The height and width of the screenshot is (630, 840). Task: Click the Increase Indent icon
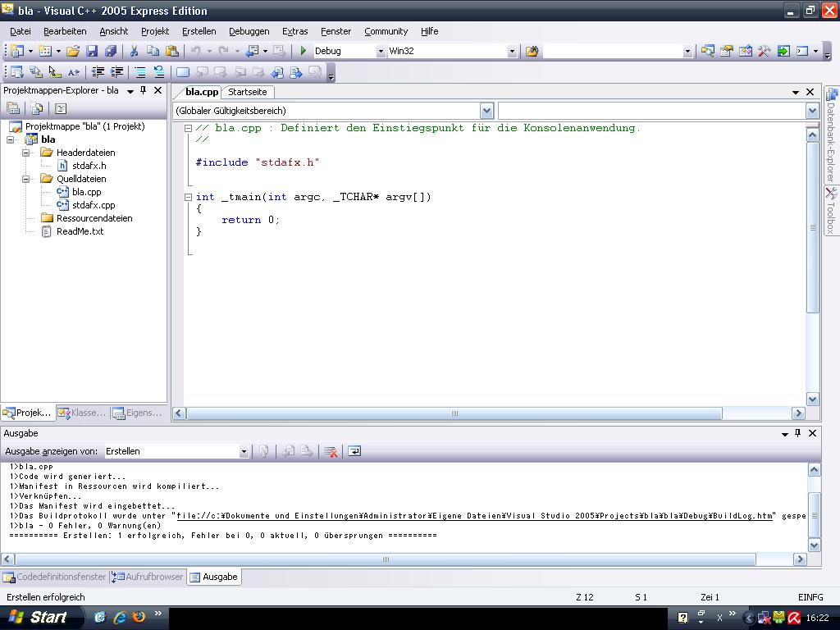pyautogui.click(x=116, y=72)
